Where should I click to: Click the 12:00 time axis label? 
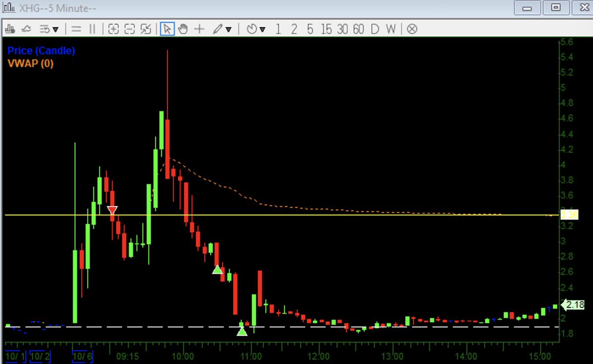click(x=319, y=357)
